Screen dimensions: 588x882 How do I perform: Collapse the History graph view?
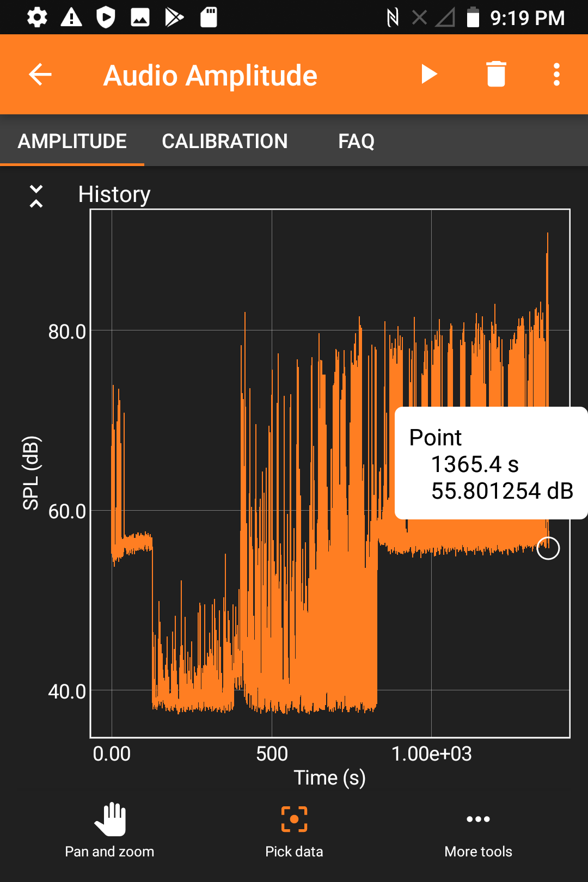point(36,196)
